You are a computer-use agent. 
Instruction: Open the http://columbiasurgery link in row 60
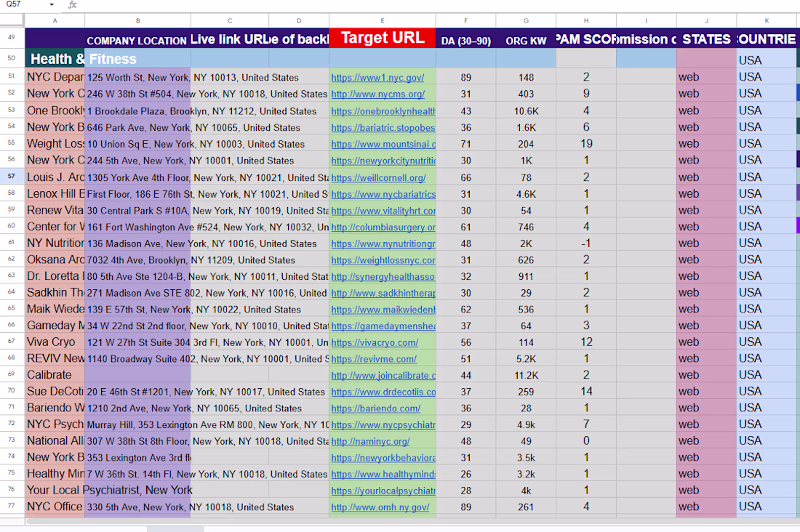(x=383, y=227)
